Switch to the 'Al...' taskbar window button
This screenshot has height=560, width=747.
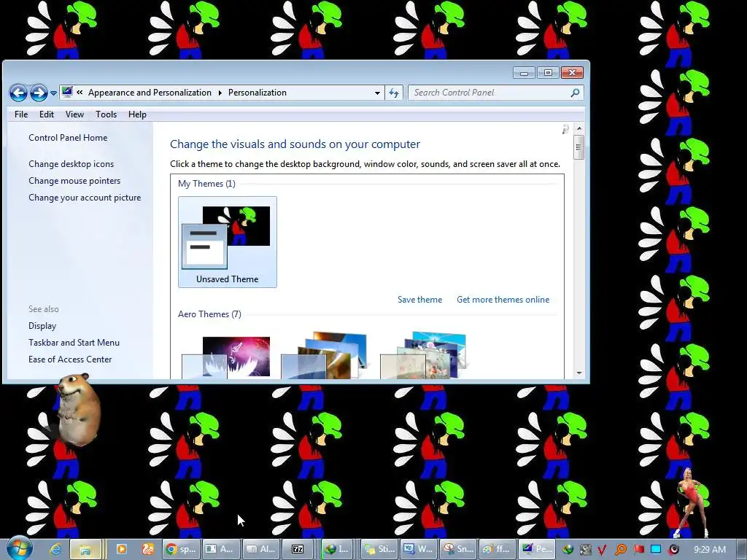(260, 549)
